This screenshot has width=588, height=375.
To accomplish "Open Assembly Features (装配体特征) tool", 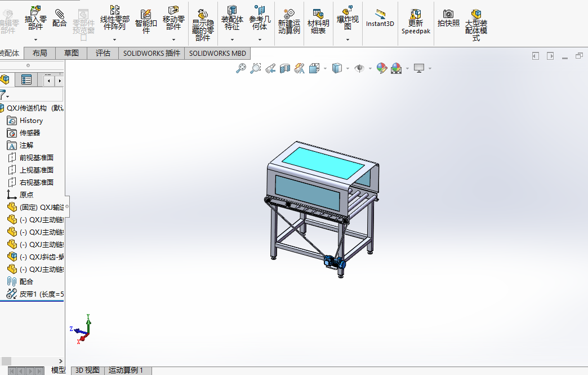I will (232, 18).
